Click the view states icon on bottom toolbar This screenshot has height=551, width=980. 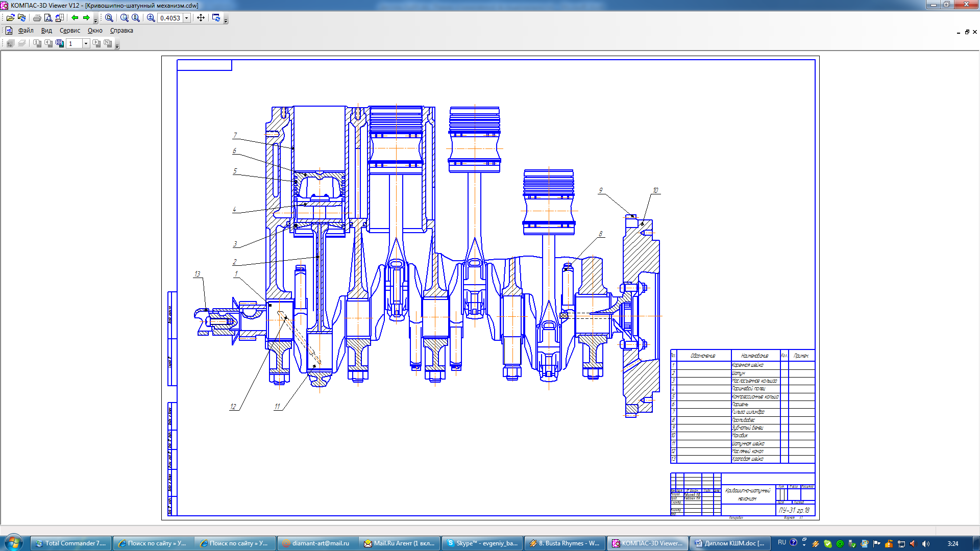click(10, 43)
